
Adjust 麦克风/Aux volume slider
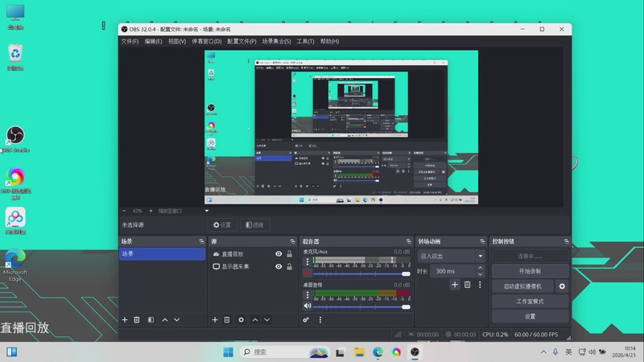[x=361, y=274]
